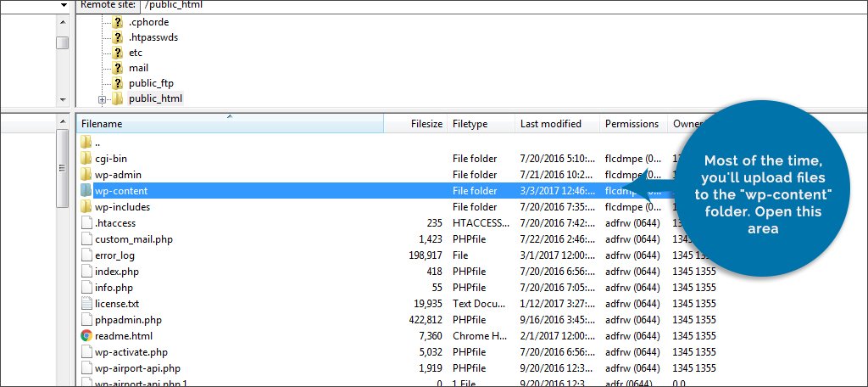
Task: Click the cgi-bin folder icon
Action: point(86,159)
